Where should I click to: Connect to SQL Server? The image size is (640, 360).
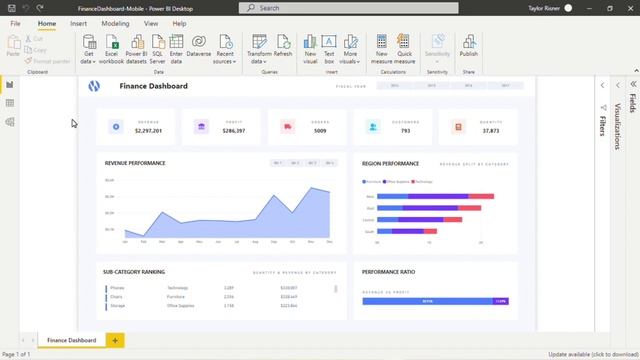pos(158,49)
